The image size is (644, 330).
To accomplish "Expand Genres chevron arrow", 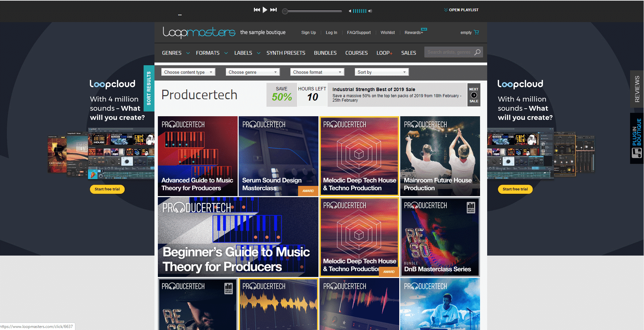I will coord(188,53).
